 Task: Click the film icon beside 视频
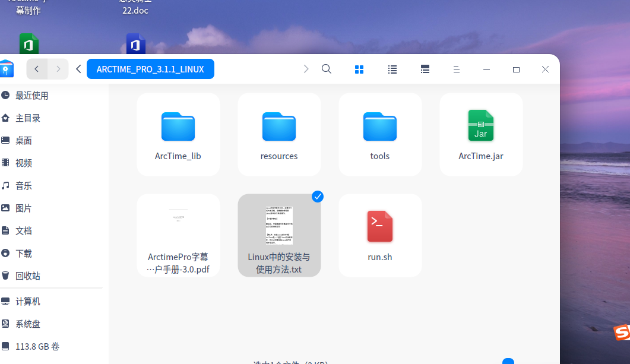click(5, 163)
